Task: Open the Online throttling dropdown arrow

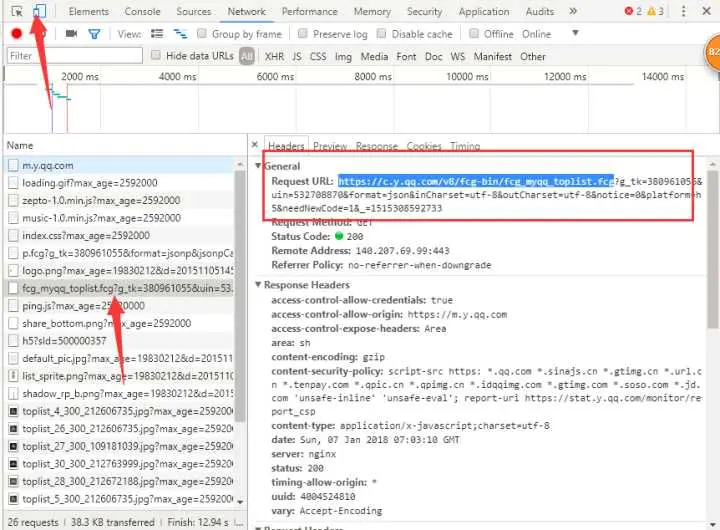Action: point(575,33)
